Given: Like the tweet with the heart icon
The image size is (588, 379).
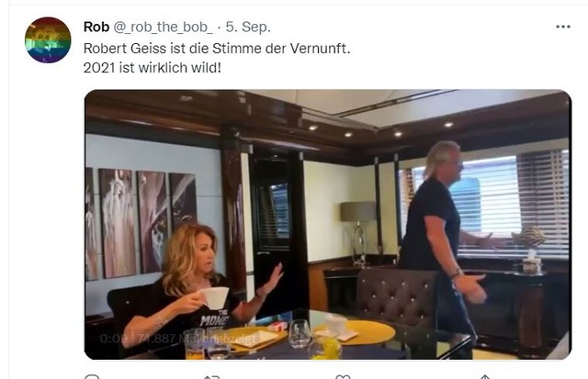Looking at the screenshot, I should point(343,376).
